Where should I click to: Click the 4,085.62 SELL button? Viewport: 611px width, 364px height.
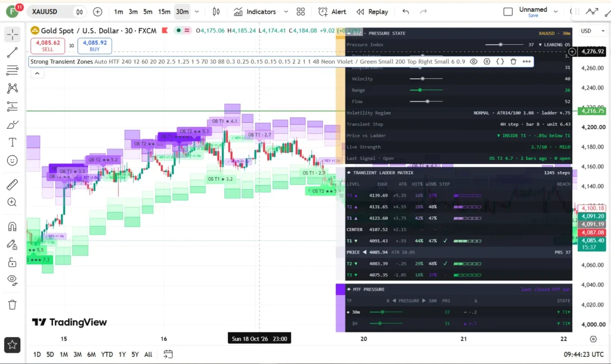coord(48,45)
